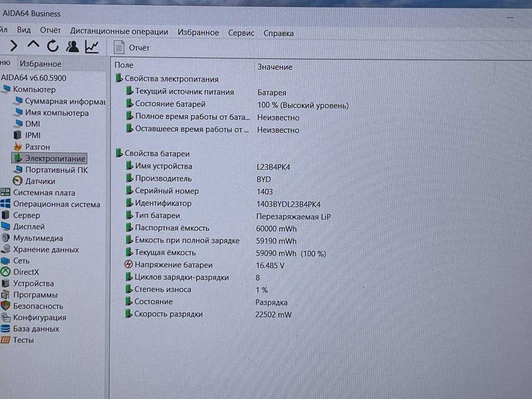Select Скорость разрядки row
532x399 pixels.
[208, 314]
